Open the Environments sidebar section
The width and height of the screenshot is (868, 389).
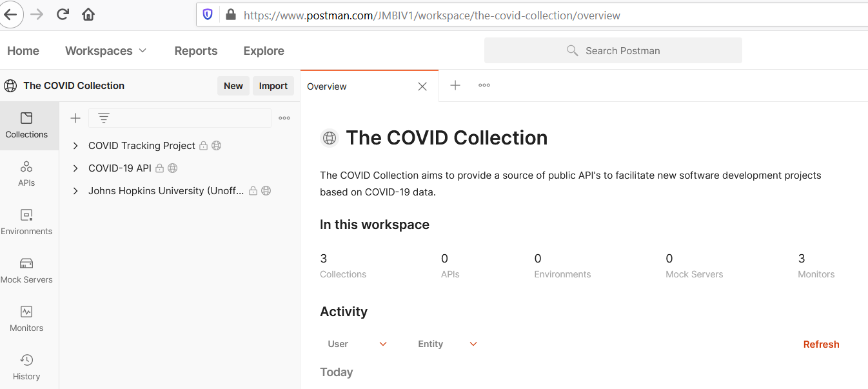[x=26, y=223]
